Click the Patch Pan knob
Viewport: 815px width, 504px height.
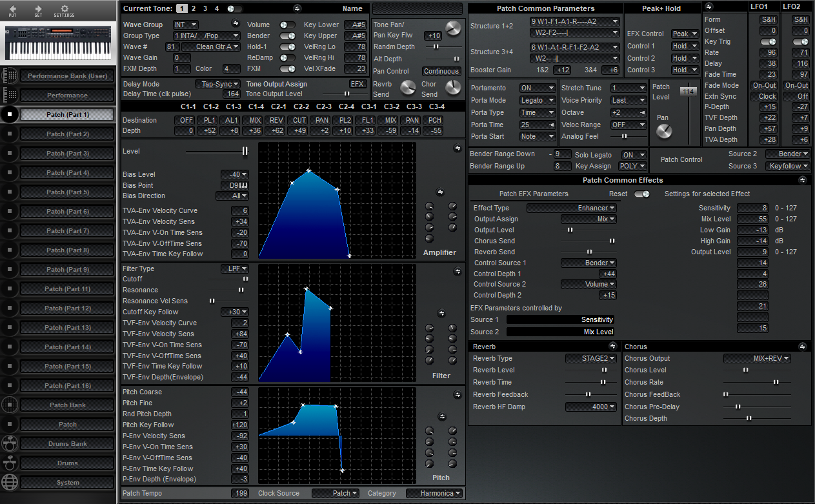click(x=663, y=132)
